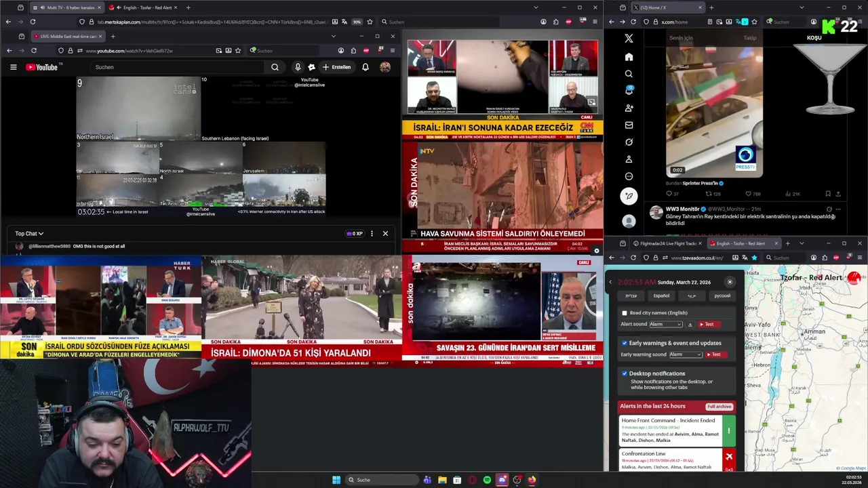Open Spotify from Windows taskbar
The height and width of the screenshot is (488, 868).
(x=487, y=480)
